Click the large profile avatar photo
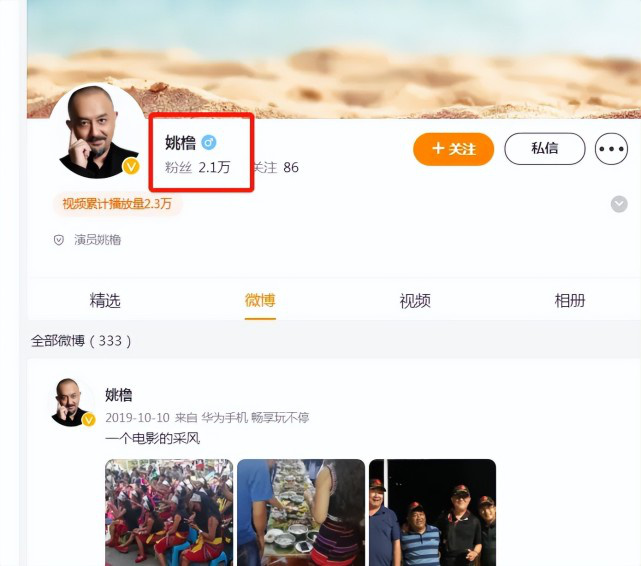The width and height of the screenshot is (641, 566). [97, 132]
